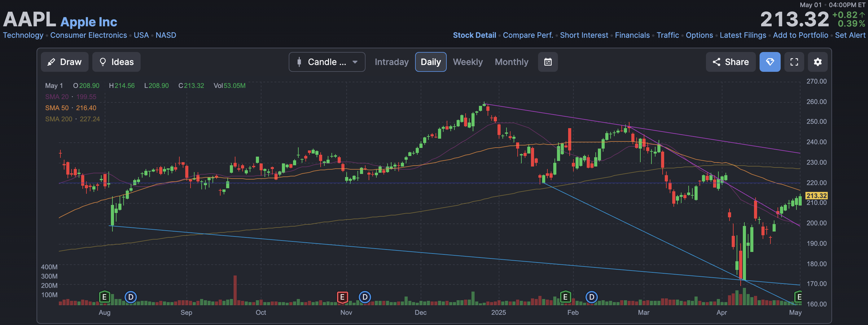Click the 260.00 price axis label

[x=816, y=102]
